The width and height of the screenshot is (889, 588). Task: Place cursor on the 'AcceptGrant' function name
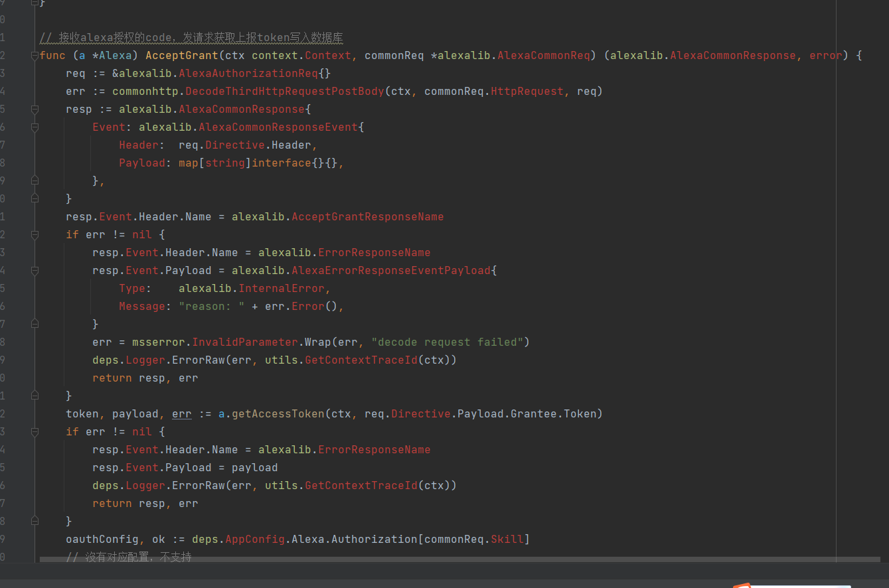coord(182,56)
